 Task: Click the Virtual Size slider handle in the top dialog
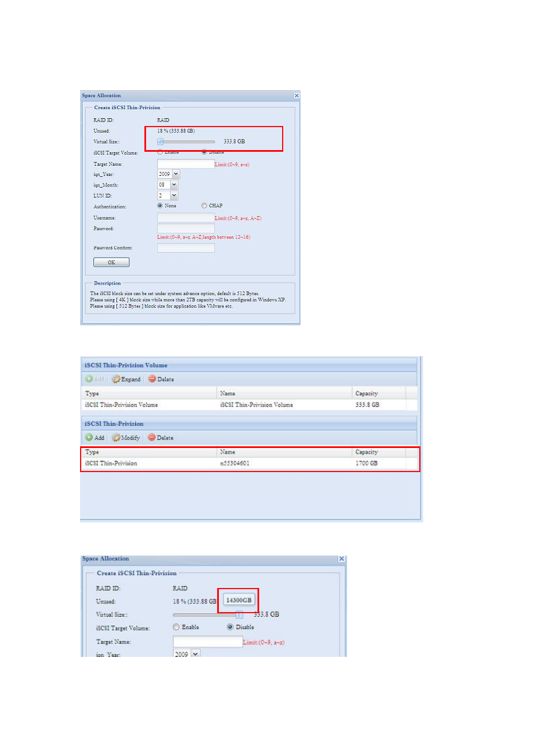point(160,142)
